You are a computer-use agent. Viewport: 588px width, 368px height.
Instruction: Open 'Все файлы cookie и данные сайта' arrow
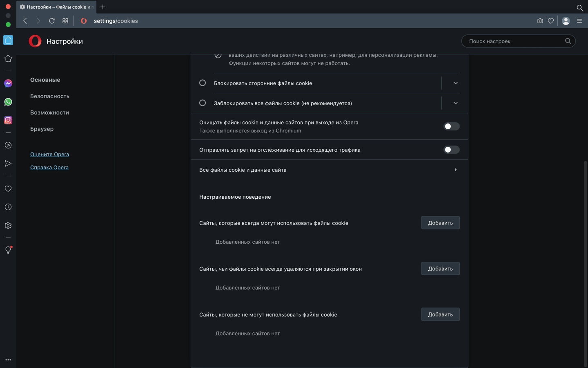(456, 170)
